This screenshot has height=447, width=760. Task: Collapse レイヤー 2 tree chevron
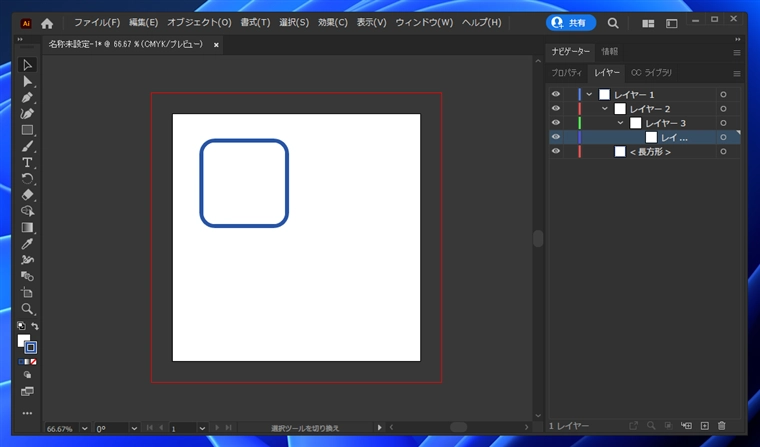[x=604, y=109]
